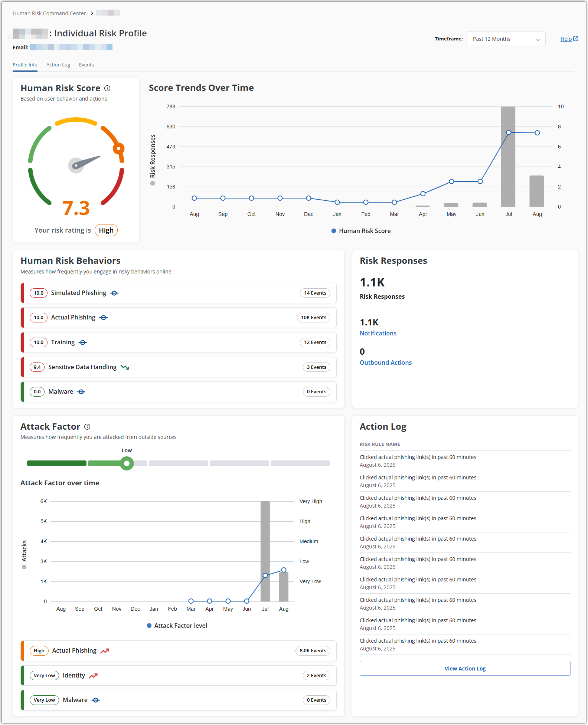Click the Attack Factor Malware trend icon

click(x=96, y=700)
